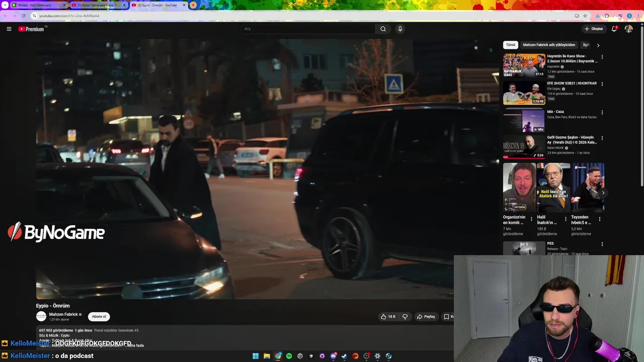644x362 pixels.
Task: Open Mahzen Fabrick channel avatar
Action: (x=41, y=316)
